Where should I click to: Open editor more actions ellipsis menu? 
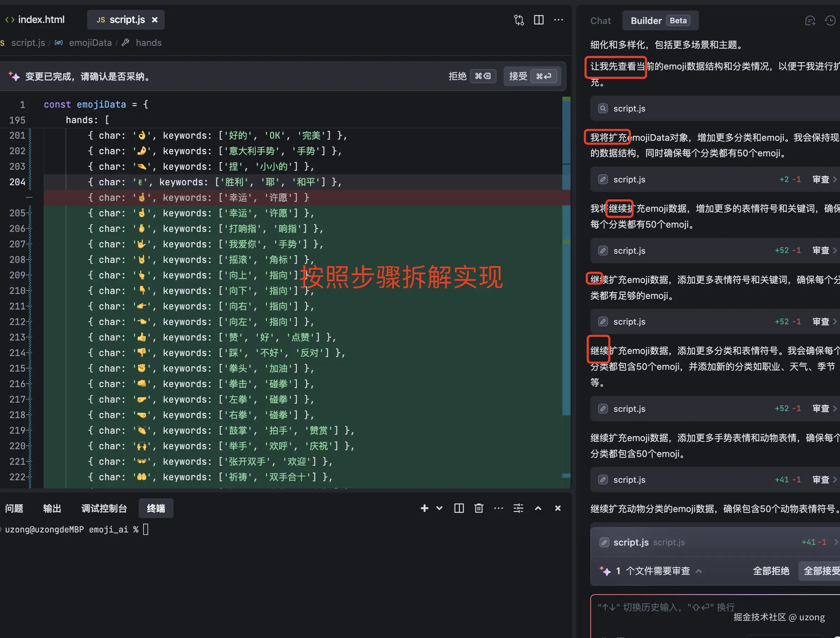point(558,20)
